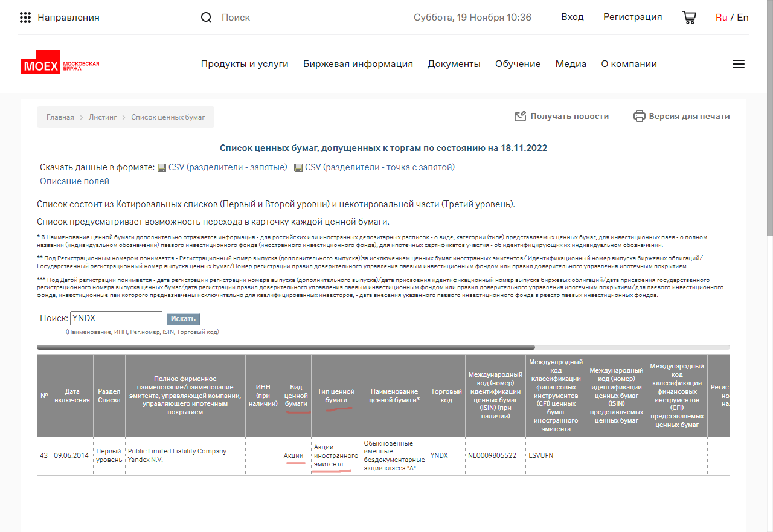Open the shopping cart icon
Screen dimensions: 773x532
688,18
